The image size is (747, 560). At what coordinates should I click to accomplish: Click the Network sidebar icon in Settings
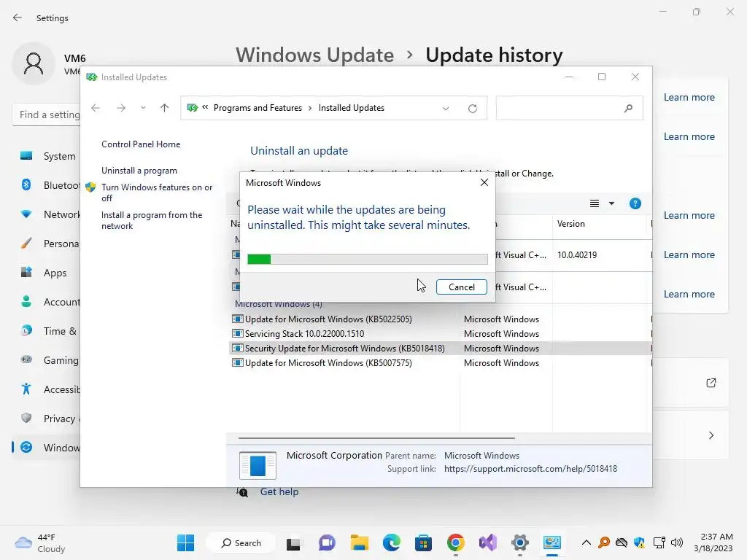coord(26,214)
